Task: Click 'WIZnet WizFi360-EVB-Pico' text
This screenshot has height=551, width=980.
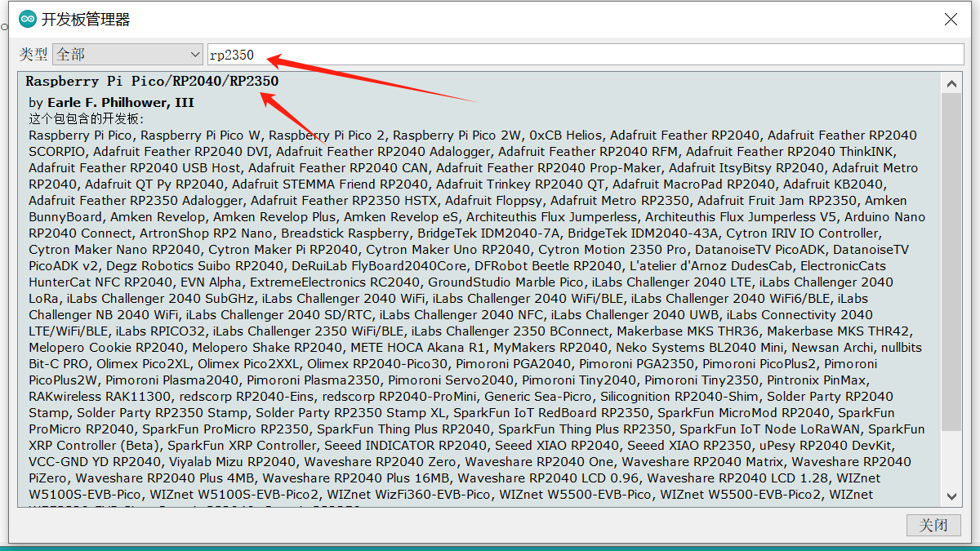Action: (x=409, y=495)
